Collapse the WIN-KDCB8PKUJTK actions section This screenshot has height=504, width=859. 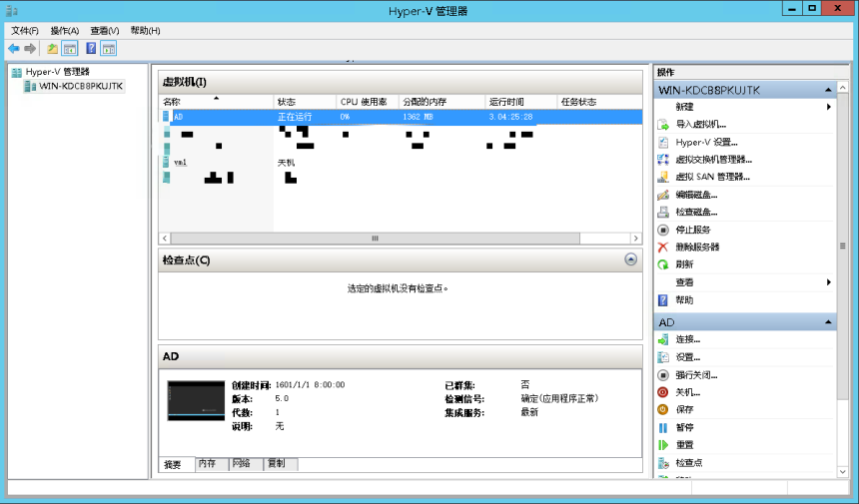pyautogui.click(x=828, y=90)
